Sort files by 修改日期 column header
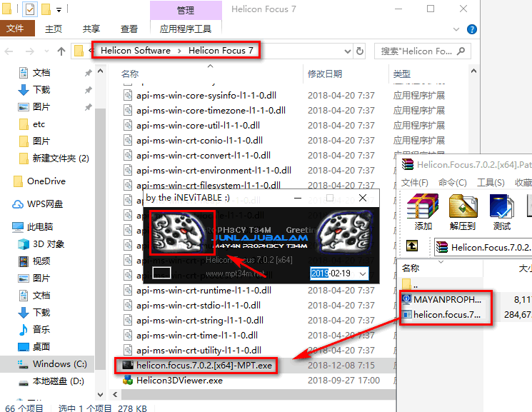The image size is (532, 412). coord(325,74)
